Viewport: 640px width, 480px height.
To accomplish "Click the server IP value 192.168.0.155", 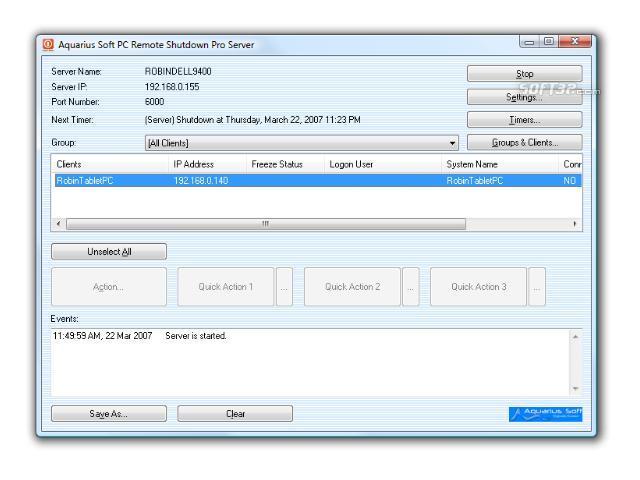I will point(172,87).
